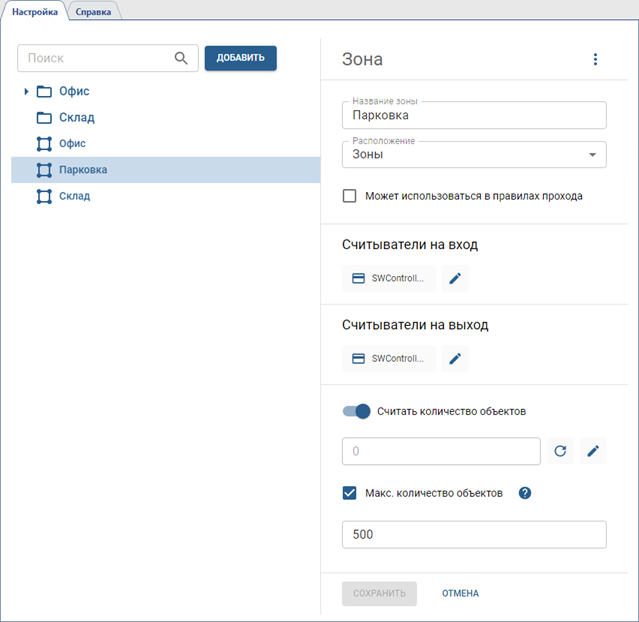Open the three-dot menu for Зона
Image resolution: width=639 pixels, height=622 pixels.
(595, 60)
